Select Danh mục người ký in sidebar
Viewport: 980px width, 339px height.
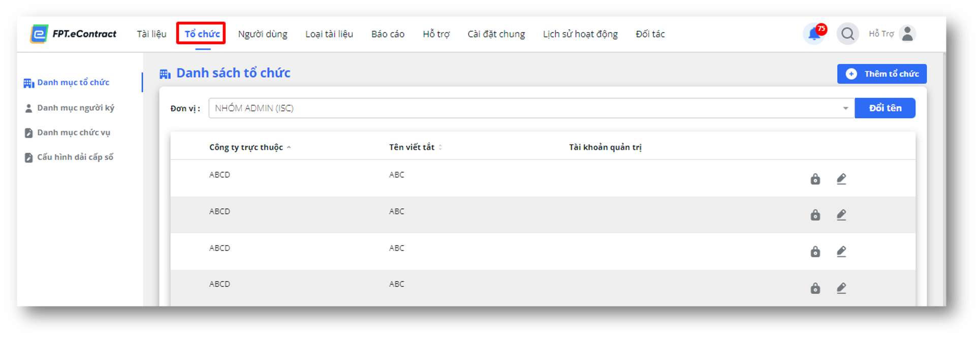70,108
